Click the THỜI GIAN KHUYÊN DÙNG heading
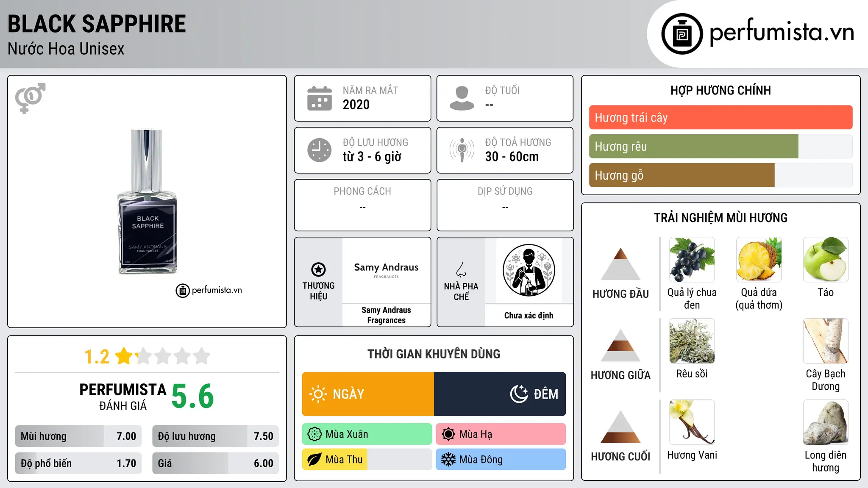This screenshot has height=488, width=868. (434, 354)
